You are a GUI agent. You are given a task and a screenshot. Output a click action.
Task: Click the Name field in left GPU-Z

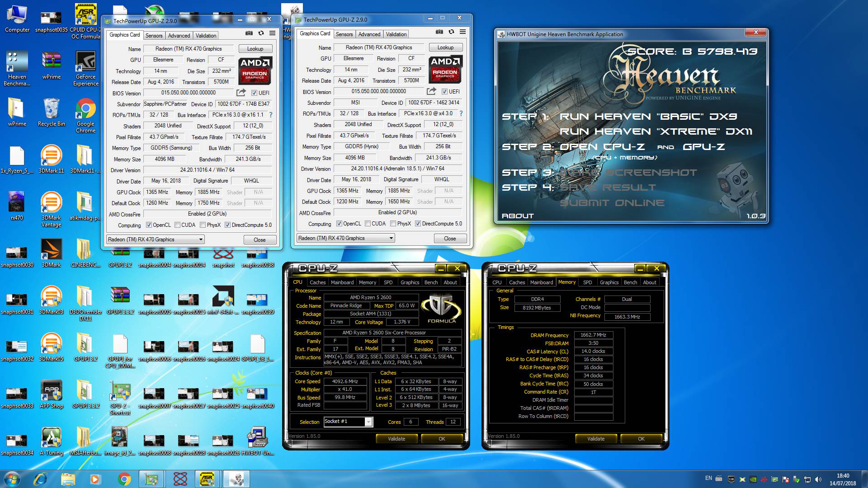point(189,49)
